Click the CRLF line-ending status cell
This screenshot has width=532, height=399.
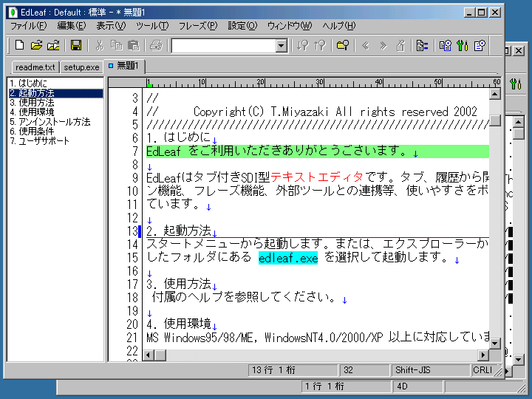pyautogui.click(x=482, y=370)
